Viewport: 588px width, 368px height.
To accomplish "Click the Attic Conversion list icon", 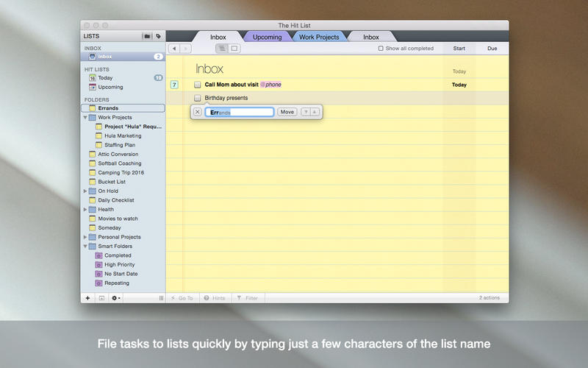I will click(93, 154).
